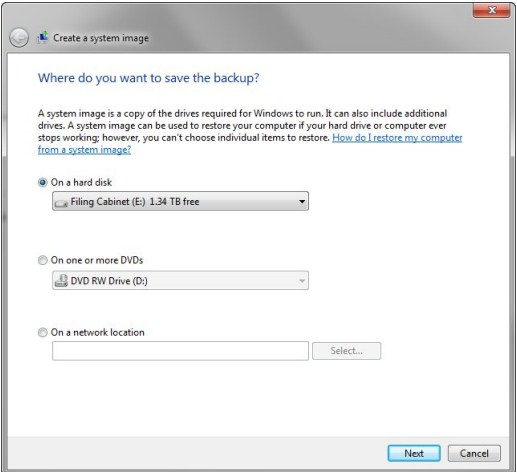The width and height of the screenshot is (517, 472).
Task: Click the 'from a system image?' link text
Action: 84,150
